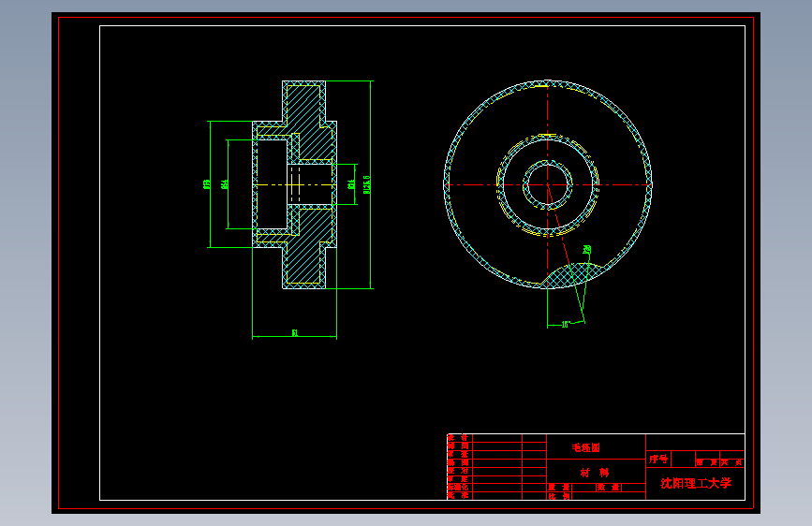This screenshot has width=812, height=526.
Task: Select the Ø24 bore dimension text
Action: (x=351, y=184)
